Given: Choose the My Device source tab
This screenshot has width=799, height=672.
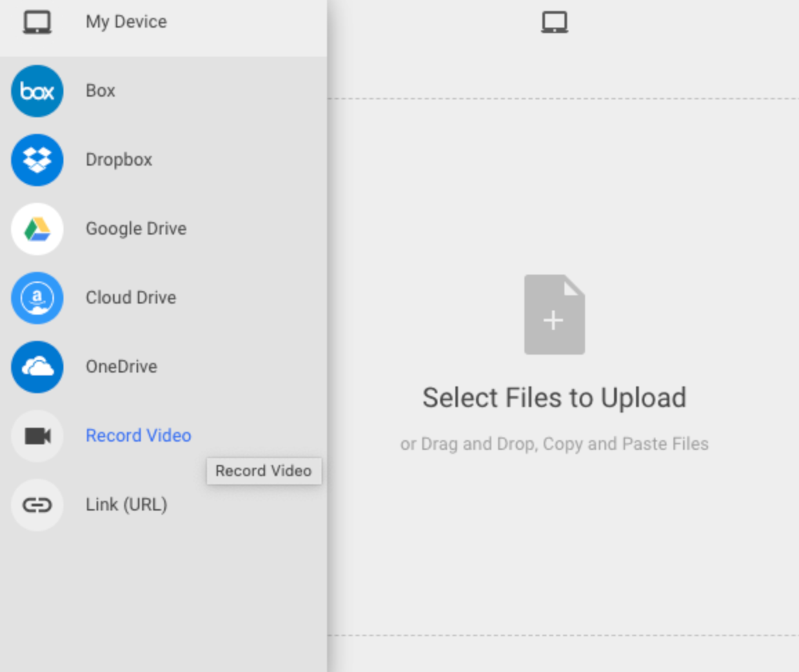Looking at the screenshot, I should point(126,21).
